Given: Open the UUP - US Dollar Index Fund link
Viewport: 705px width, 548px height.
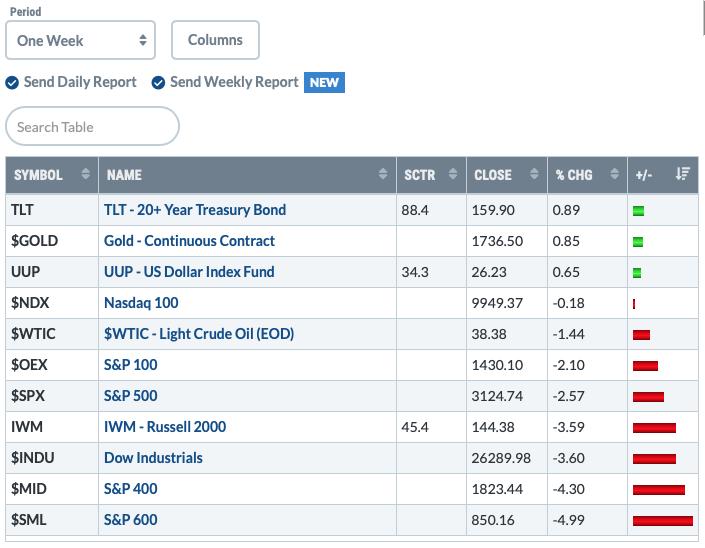Looking at the screenshot, I should 189,272.
